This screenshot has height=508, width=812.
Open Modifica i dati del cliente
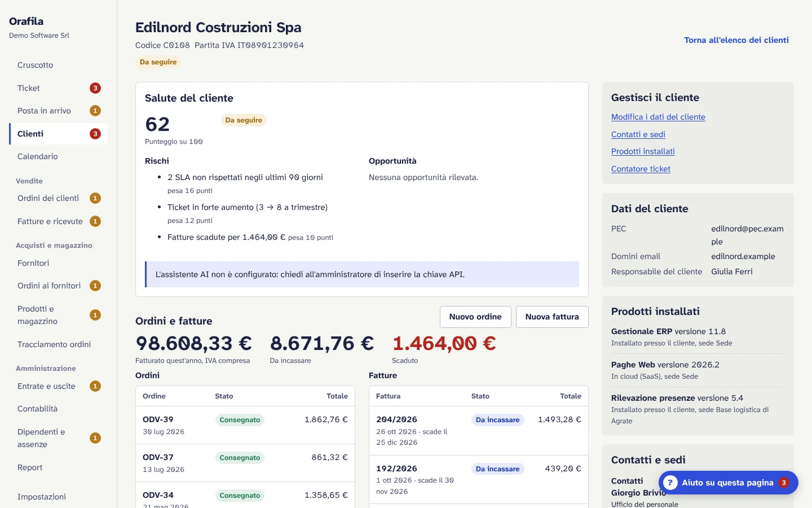point(658,117)
